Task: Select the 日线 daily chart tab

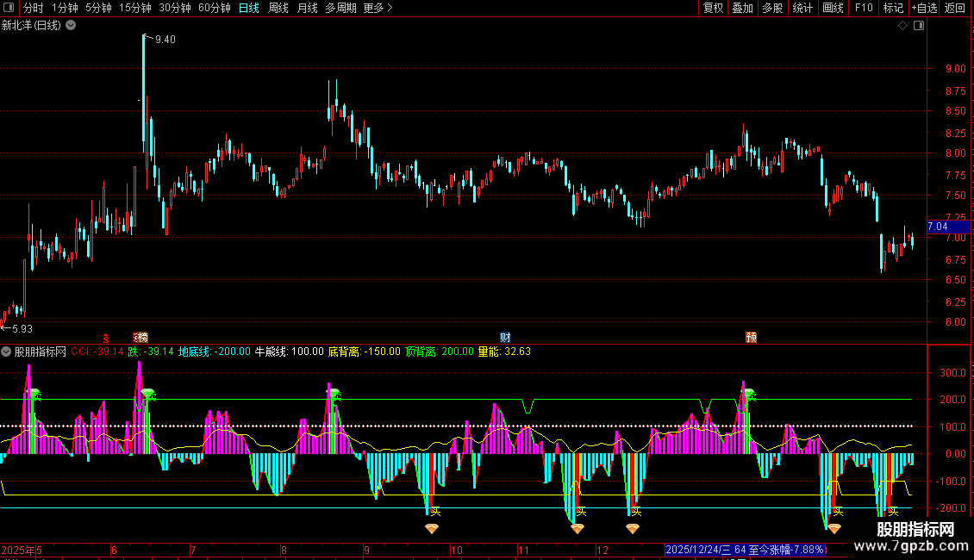Action: [x=248, y=8]
